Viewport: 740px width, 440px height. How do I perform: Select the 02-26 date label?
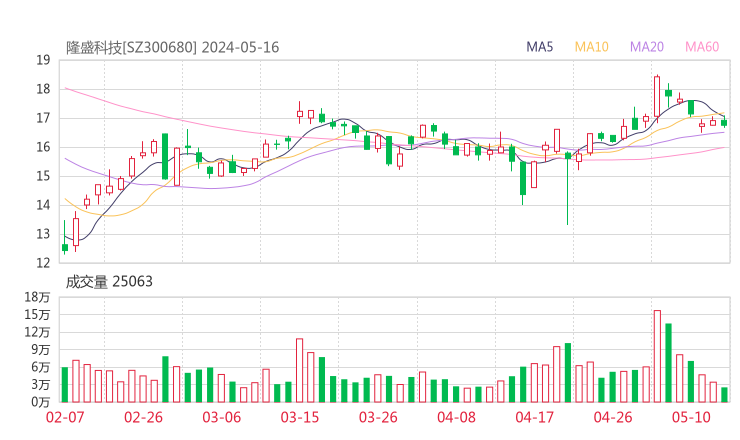click(x=143, y=417)
